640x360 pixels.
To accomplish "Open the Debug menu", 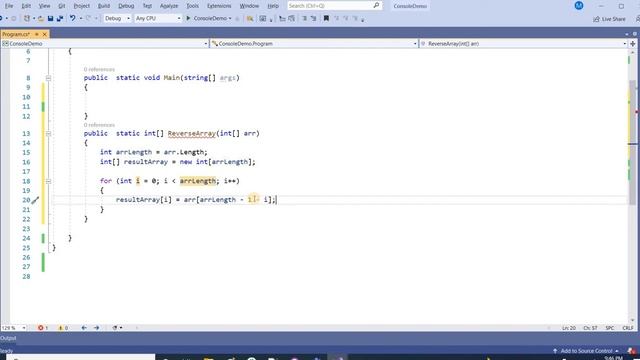I will [x=126, y=6].
